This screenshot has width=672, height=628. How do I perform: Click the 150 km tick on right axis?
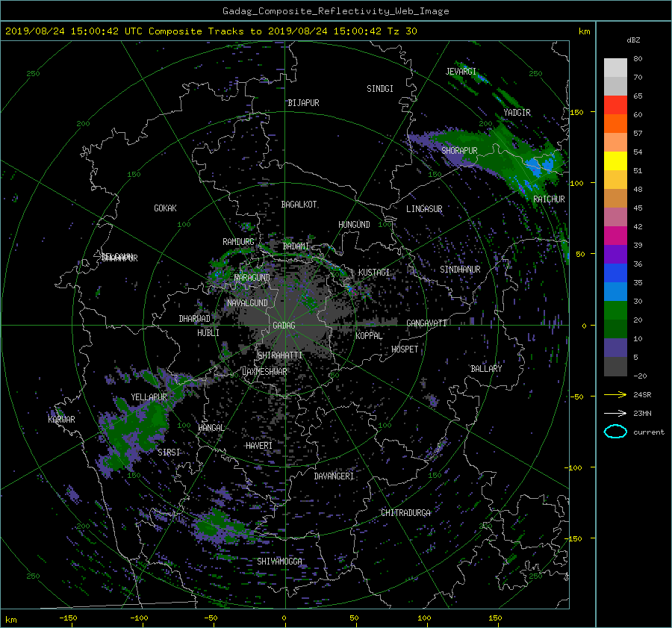pos(576,112)
